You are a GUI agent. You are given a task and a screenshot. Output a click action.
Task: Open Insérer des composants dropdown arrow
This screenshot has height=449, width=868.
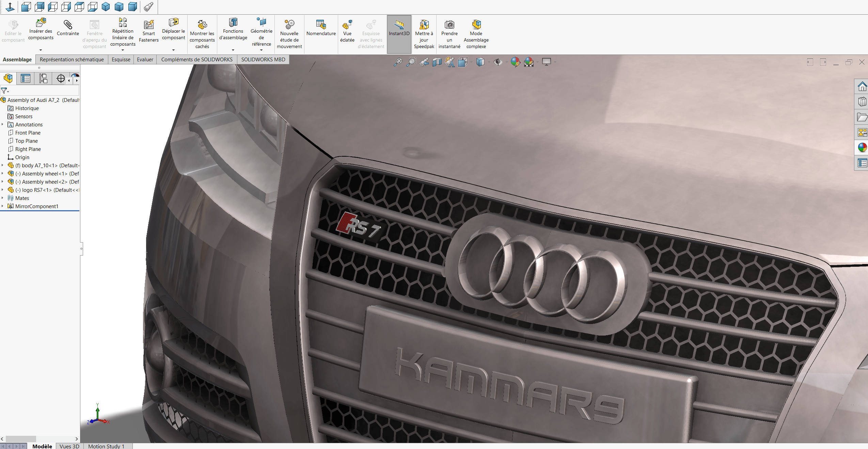click(41, 50)
